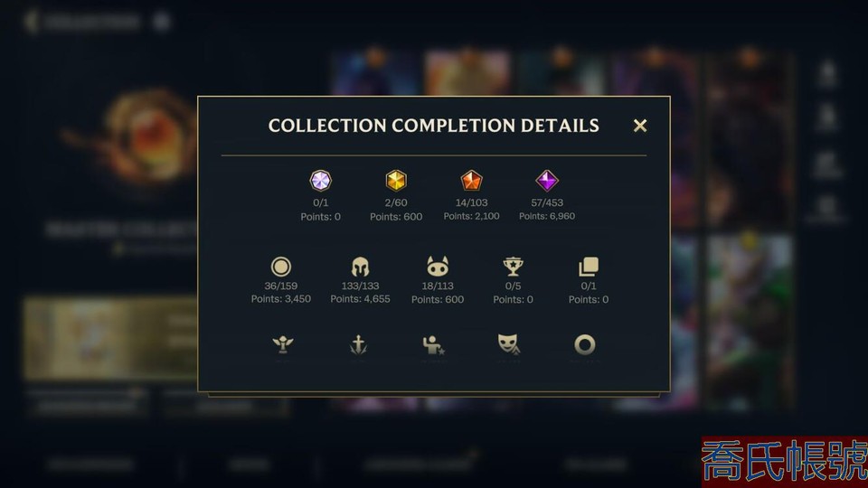This screenshot has height=488, width=868.
Task: Close the Collection Completion Details dialog
Action: pyautogui.click(x=640, y=126)
